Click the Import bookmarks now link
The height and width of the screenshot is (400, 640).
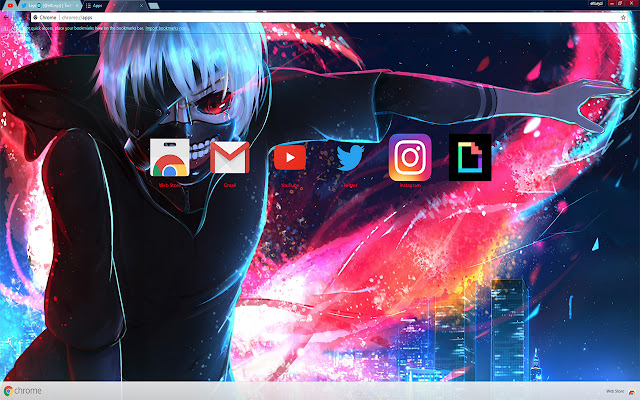point(167,28)
